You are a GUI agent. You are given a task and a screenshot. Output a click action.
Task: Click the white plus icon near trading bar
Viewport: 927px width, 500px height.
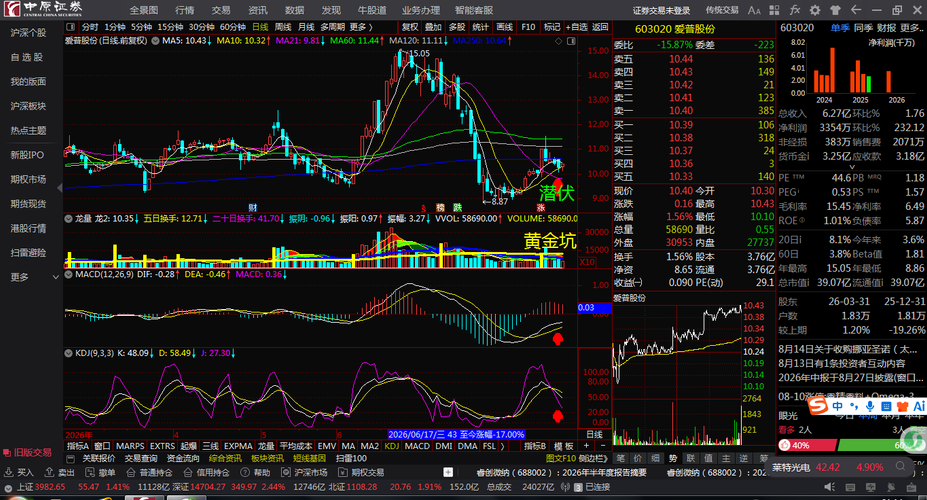click(x=448, y=472)
